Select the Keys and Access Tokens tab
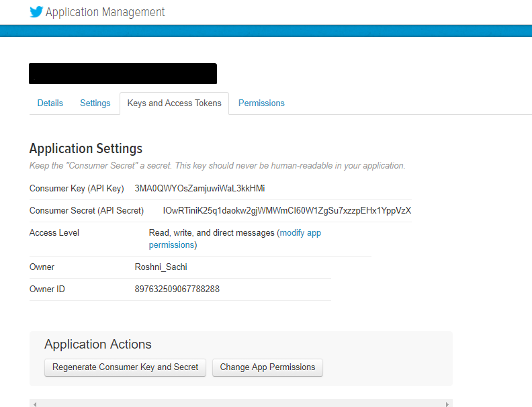Viewport: 532px width, 407px height. 175,103
